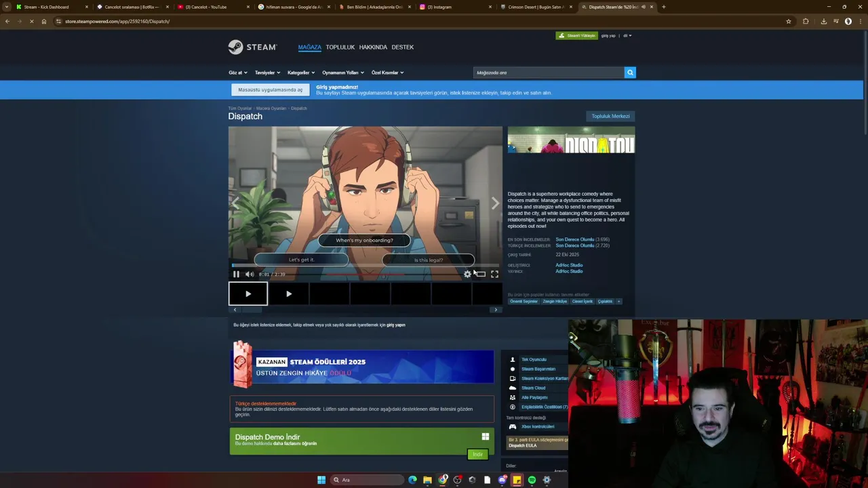Click the Steam logo
This screenshot has height=488, width=868.
click(252, 47)
